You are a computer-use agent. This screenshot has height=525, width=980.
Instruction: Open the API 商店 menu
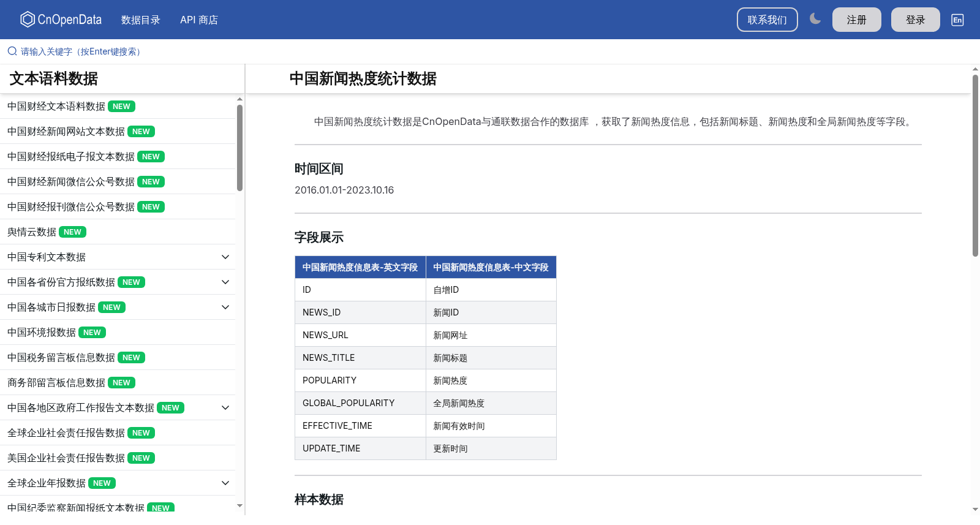pyautogui.click(x=199, y=20)
